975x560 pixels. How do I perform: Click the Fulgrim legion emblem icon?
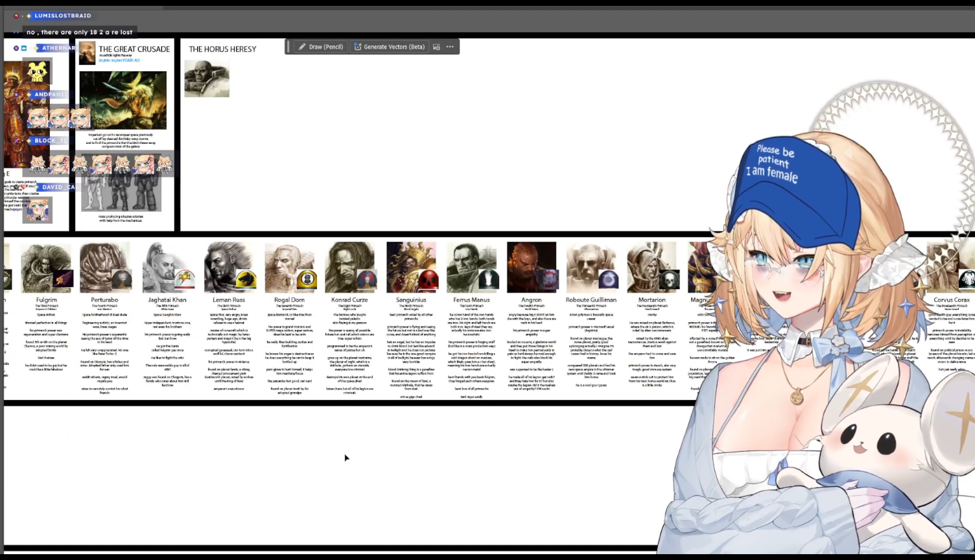[64, 278]
